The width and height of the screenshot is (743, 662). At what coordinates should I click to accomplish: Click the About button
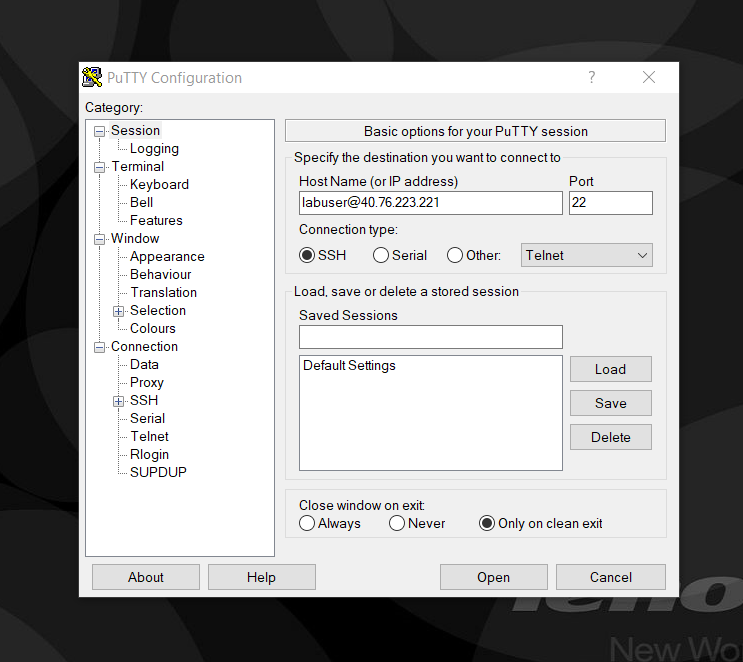[146, 577]
